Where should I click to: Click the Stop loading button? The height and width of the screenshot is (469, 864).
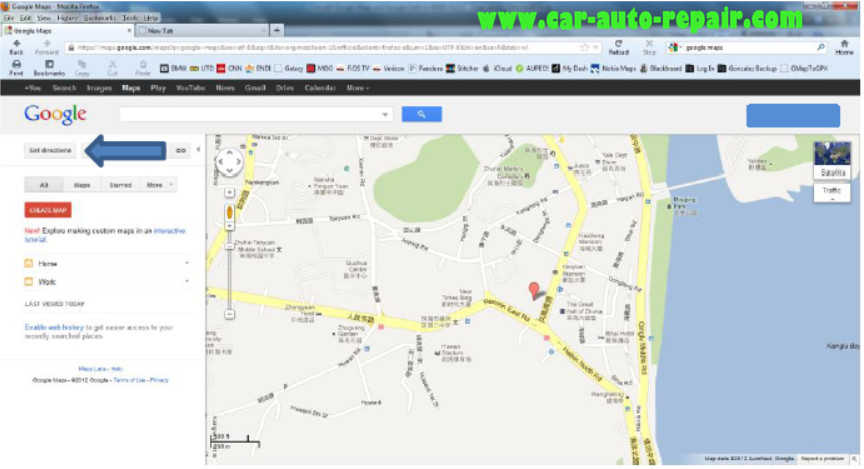point(649,47)
